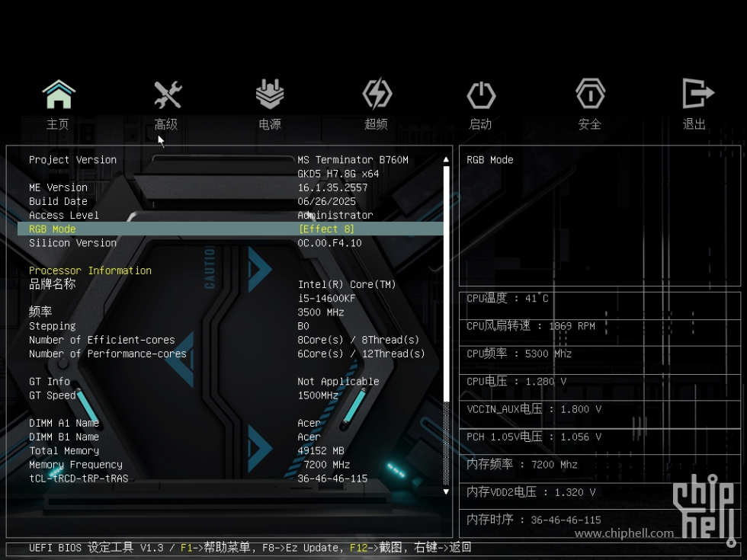Click the 06/26/2025 build date value
Image resolution: width=747 pixels, height=560 pixels.
(327, 201)
